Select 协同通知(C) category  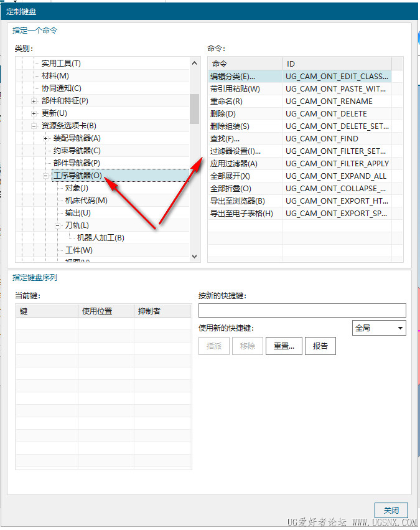[62, 88]
